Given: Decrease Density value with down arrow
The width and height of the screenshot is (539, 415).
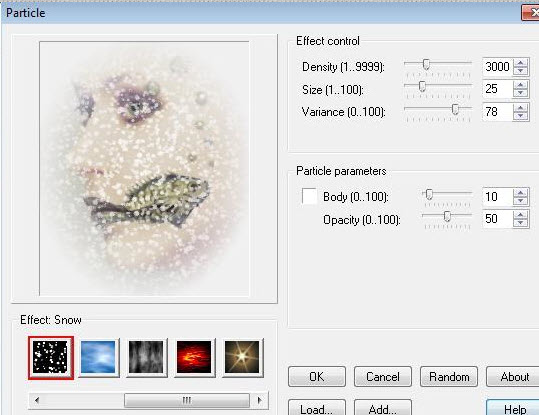Looking at the screenshot, I should (521, 70).
